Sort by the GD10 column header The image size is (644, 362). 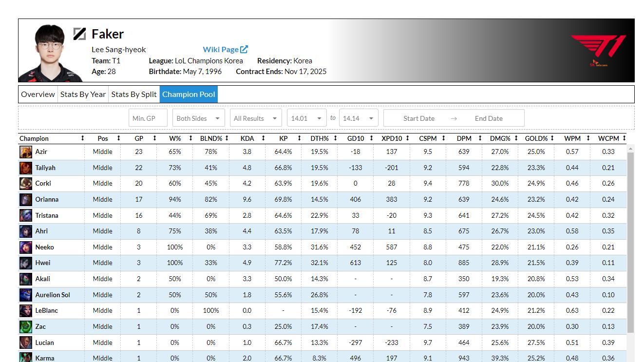[356, 138]
